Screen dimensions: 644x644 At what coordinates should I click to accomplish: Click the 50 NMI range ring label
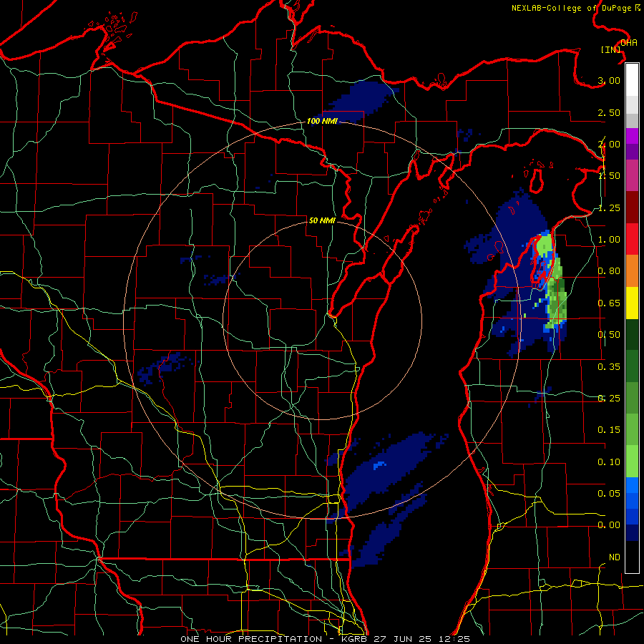click(323, 221)
